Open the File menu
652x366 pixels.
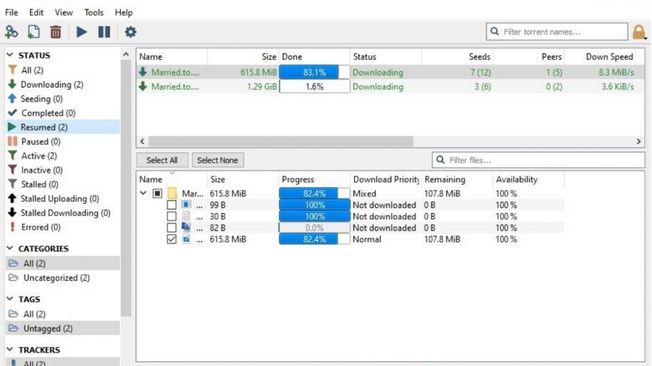pyautogui.click(x=11, y=12)
